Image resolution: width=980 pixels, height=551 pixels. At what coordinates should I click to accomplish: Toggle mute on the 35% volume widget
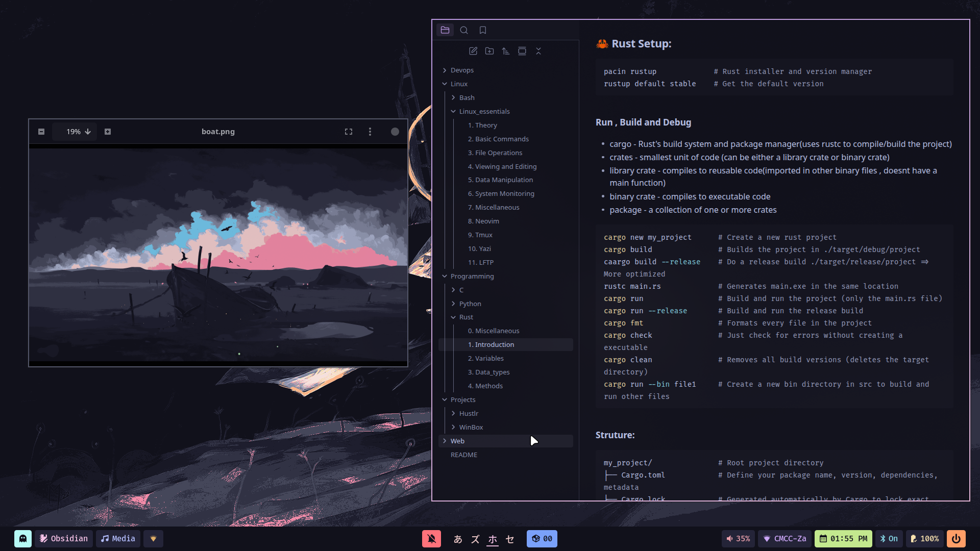pos(738,539)
